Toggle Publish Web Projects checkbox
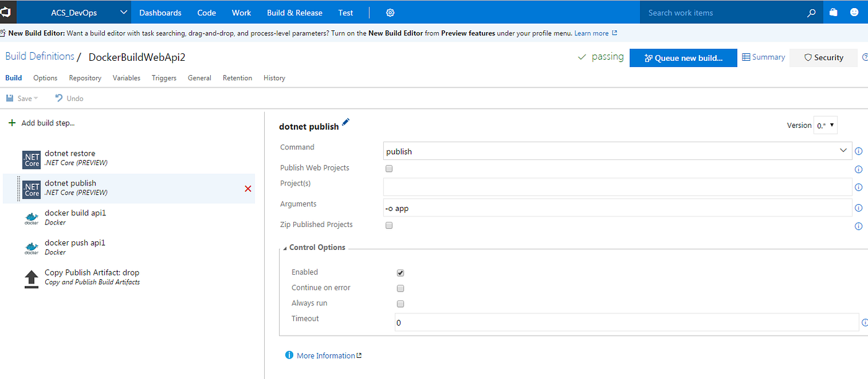 pos(389,168)
